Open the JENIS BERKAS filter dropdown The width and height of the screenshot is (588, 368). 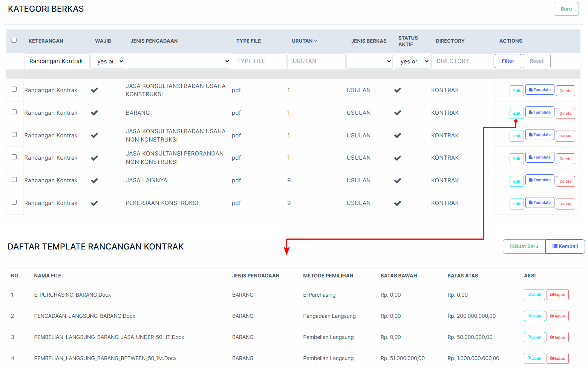pyautogui.click(x=369, y=61)
